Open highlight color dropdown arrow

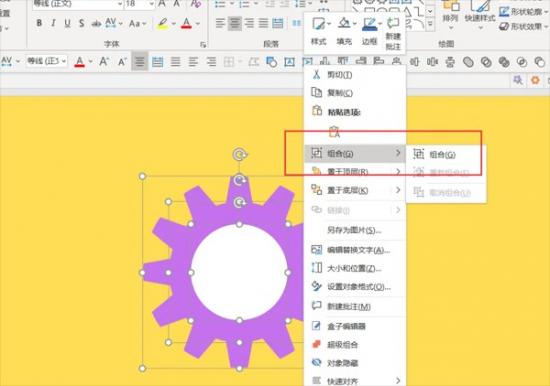point(174,24)
